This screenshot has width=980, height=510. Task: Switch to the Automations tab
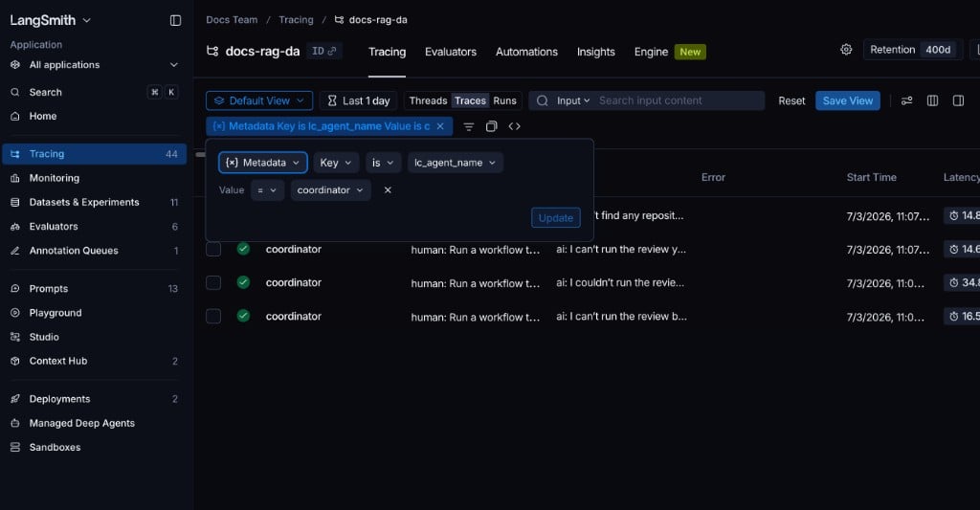[x=526, y=52]
